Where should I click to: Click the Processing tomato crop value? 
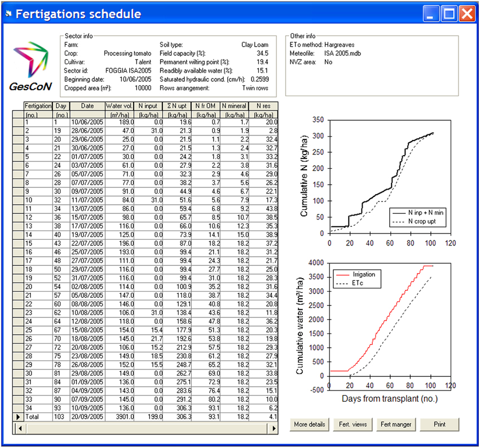(127, 53)
